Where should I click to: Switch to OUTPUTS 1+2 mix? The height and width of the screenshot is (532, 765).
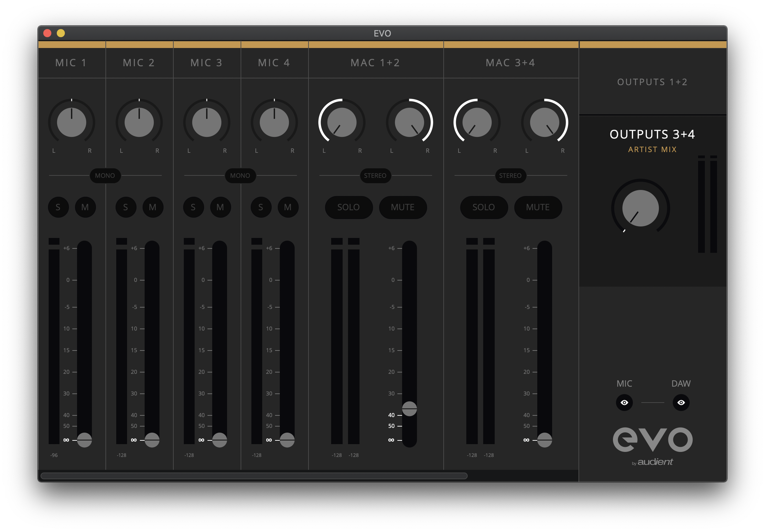coord(652,82)
